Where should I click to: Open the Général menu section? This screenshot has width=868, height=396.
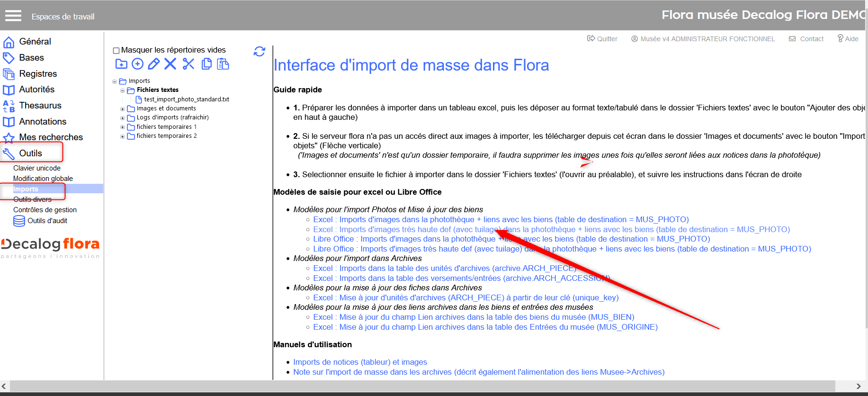pyautogui.click(x=35, y=42)
